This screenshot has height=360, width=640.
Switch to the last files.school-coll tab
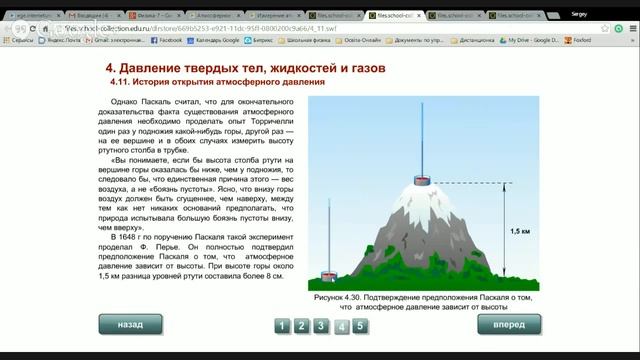pos(516,15)
